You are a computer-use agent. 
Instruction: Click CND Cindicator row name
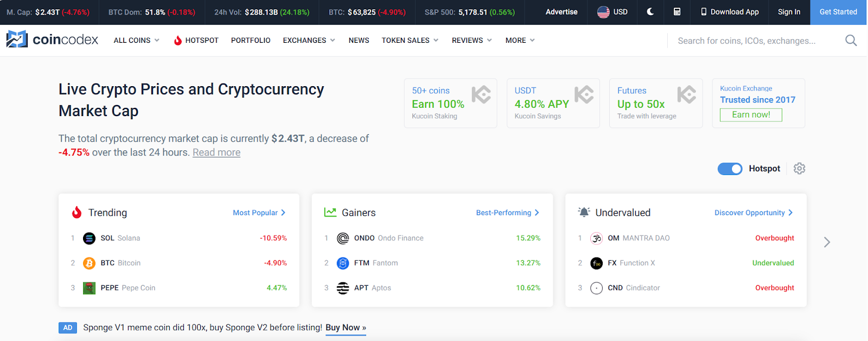(x=634, y=288)
